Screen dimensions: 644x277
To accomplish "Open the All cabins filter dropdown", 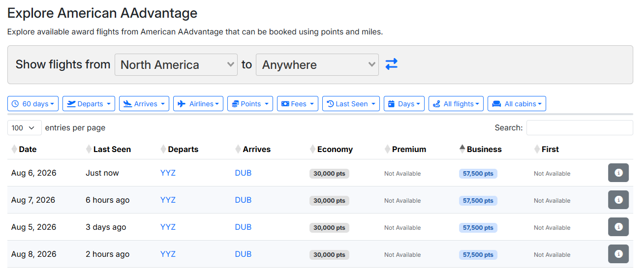I will tap(517, 104).
